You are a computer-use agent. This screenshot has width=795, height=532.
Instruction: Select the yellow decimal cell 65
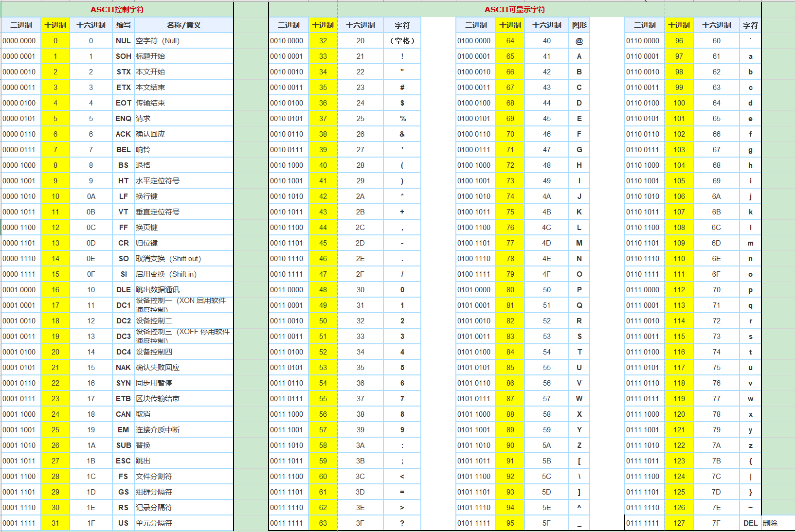tap(510, 56)
